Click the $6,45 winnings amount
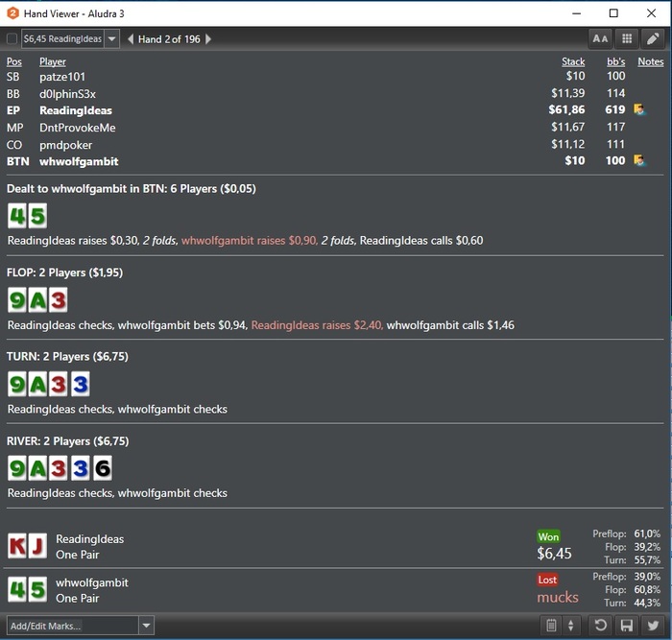Screen dimensions: 672x640 554,554
